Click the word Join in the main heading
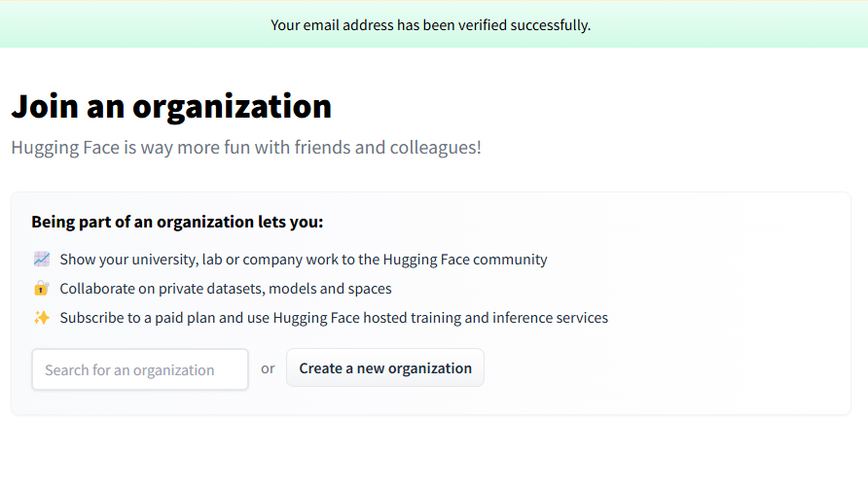 44,106
